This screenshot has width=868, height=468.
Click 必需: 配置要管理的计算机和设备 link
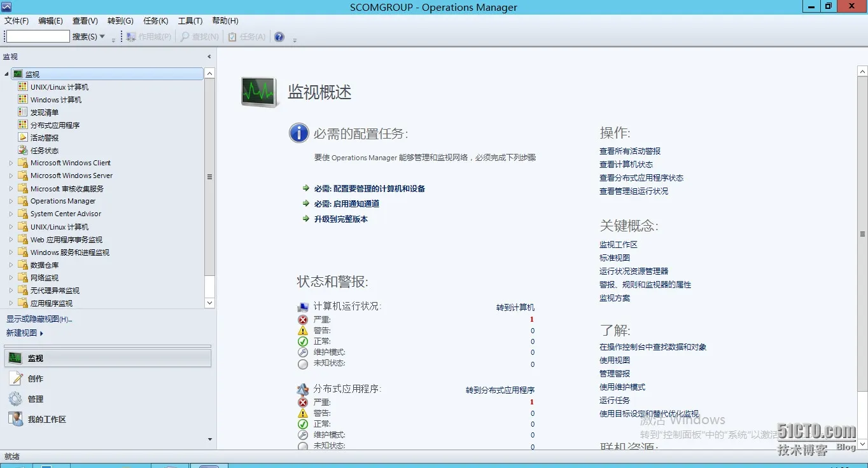point(370,188)
